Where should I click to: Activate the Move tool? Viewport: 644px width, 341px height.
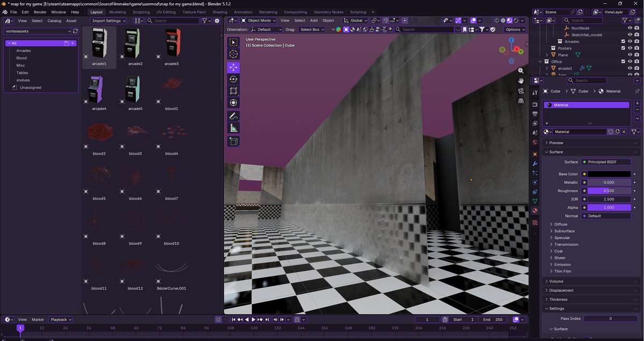(233, 68)
